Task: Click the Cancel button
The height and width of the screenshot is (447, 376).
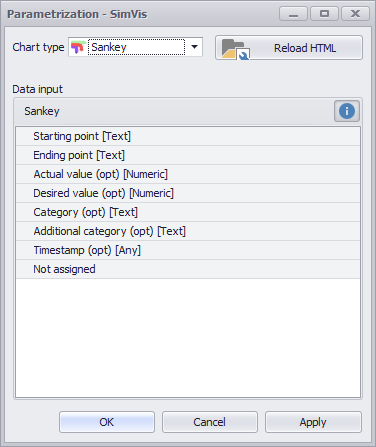Action: (x=210, y=422)
